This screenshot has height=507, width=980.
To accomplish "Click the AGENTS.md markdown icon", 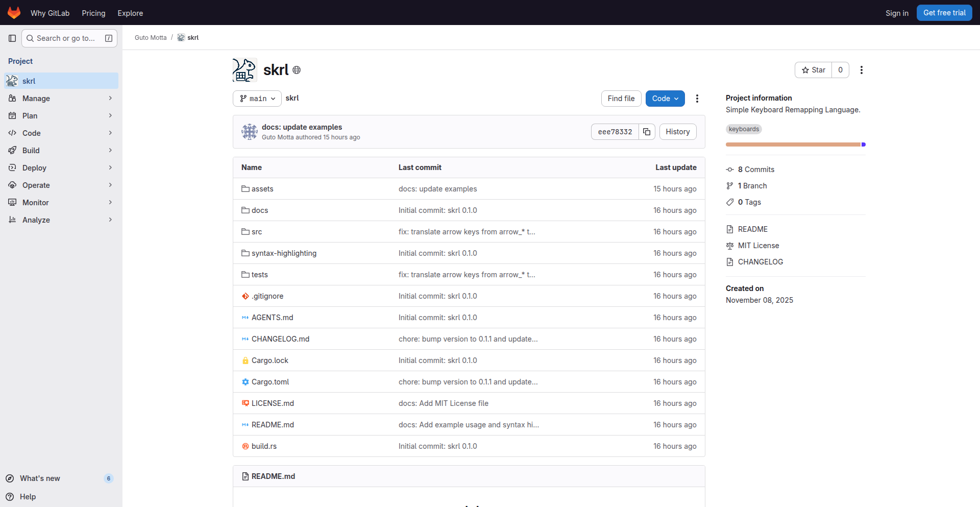I will pyautogui.click(x=246, y=318).
